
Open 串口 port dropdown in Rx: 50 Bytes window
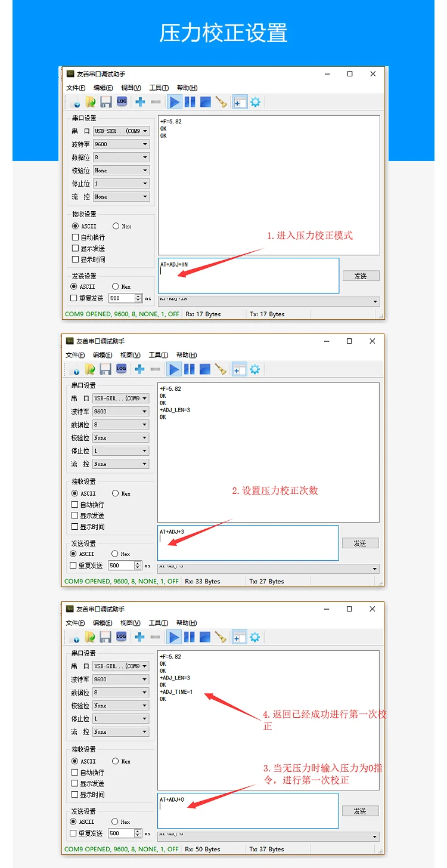[x=121, y=666]
